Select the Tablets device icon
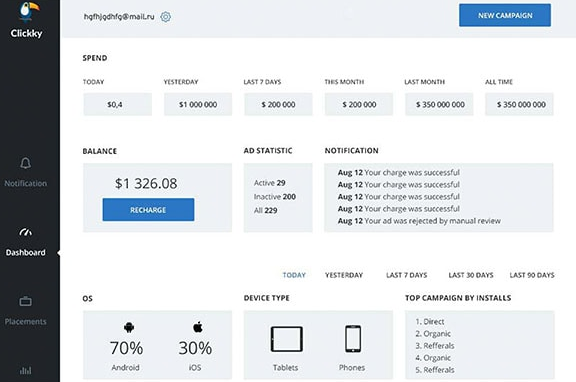Image resolution: width=576 pixels, height=382 pixels. 287,339
